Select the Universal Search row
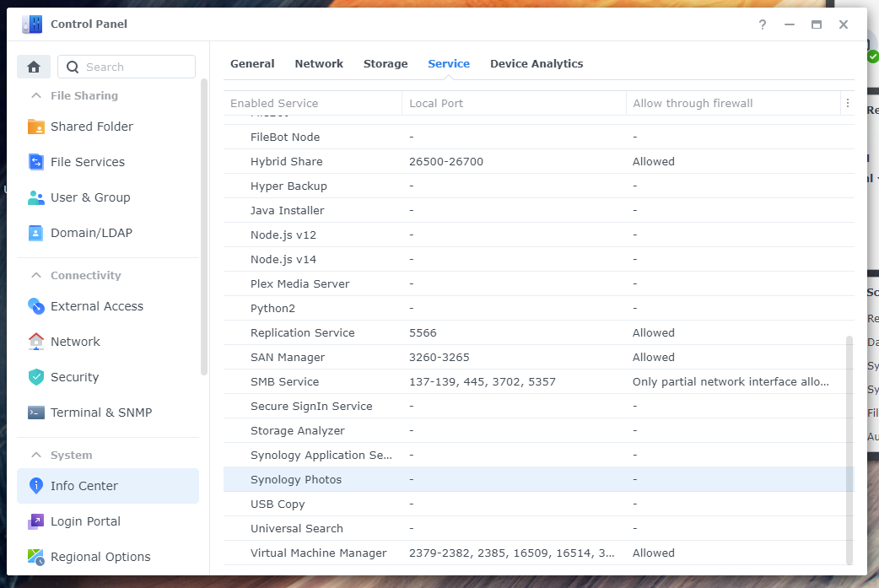This screenshot has height=588, width=879. pos(539,529)
